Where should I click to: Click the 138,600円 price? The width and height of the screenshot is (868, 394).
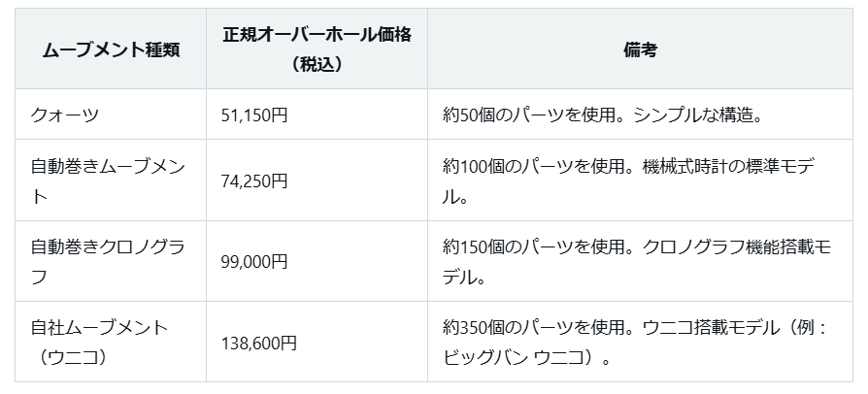(259, 344)
